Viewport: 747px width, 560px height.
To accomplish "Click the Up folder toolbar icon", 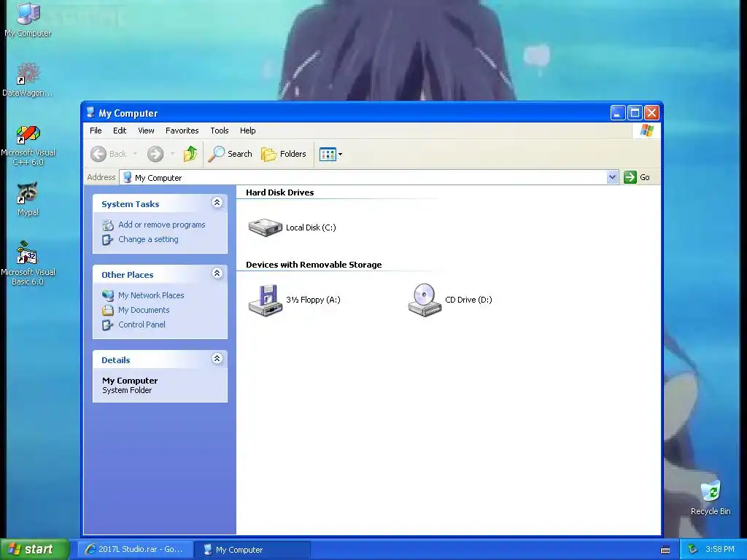I will (x=190, y=154).
